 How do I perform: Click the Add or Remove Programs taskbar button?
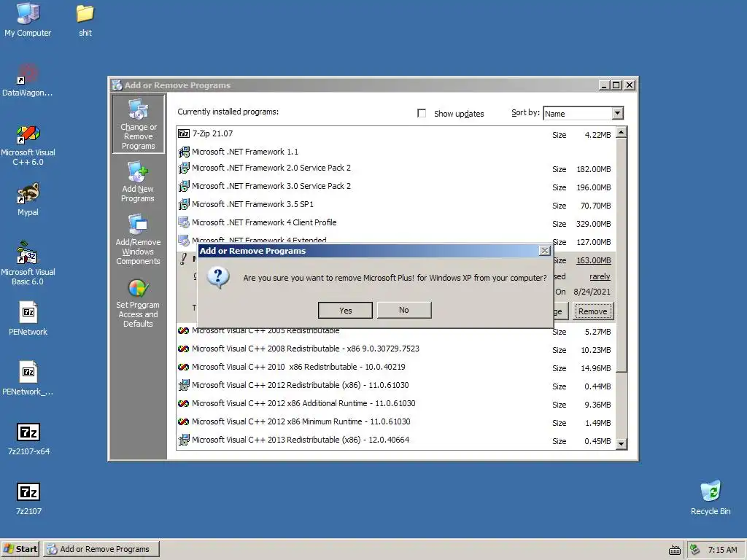pyautogui.click(x=101, y=549)
